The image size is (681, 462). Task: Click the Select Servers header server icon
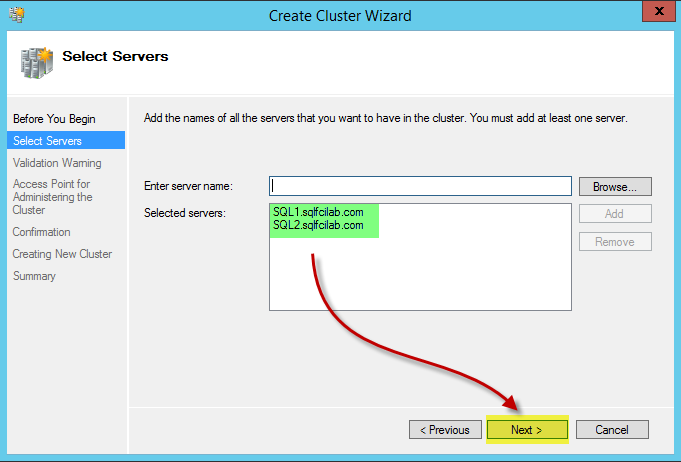pos(37,63)
